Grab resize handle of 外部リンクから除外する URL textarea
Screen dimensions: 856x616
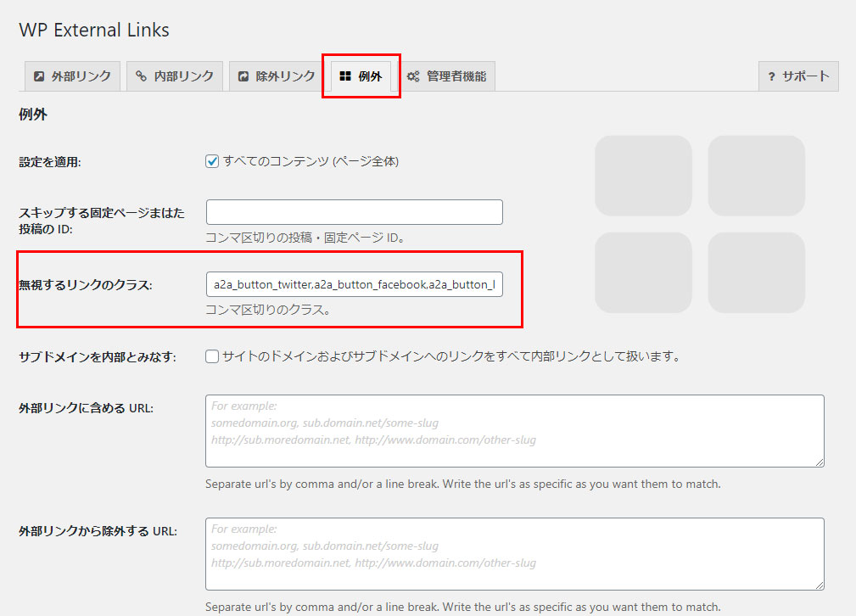click(820, 585)
